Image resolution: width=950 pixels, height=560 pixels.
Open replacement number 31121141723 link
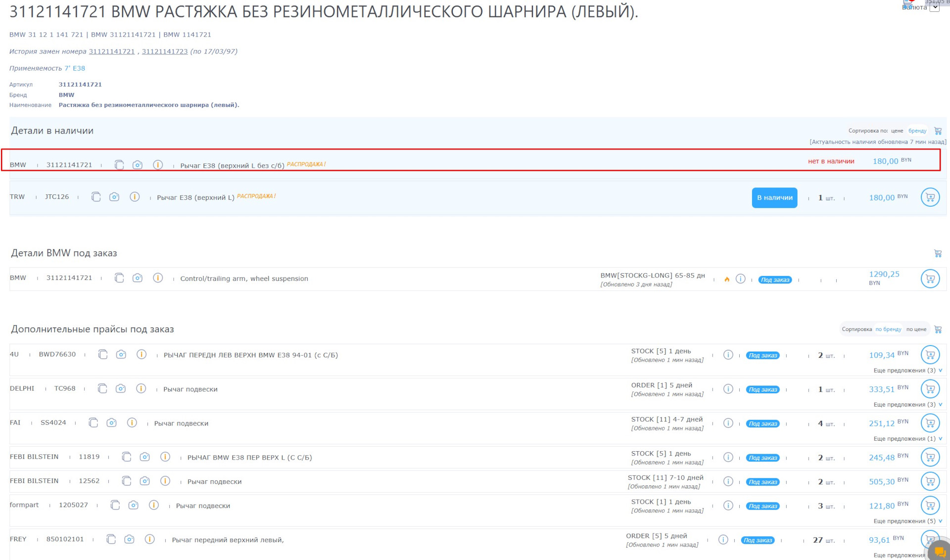[x=165, y=51]
